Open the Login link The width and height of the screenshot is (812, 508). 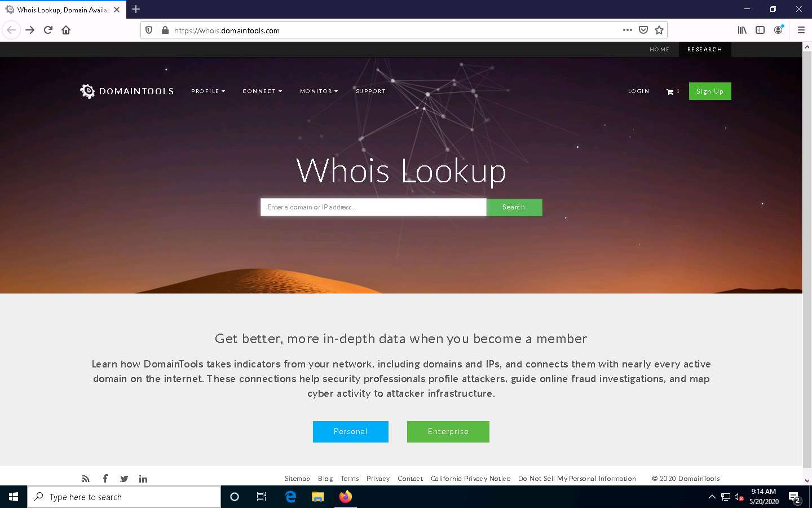coord(638,91)
